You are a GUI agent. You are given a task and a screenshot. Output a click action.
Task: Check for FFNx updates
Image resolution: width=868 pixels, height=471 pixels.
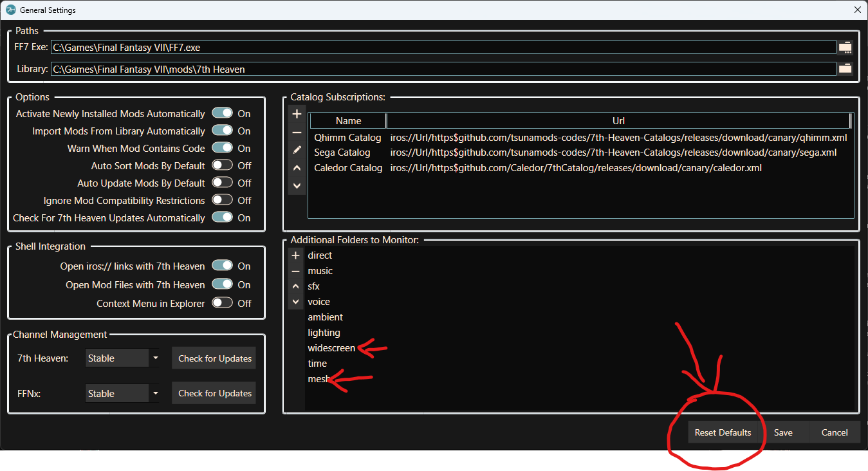click(x=215, y=393)
